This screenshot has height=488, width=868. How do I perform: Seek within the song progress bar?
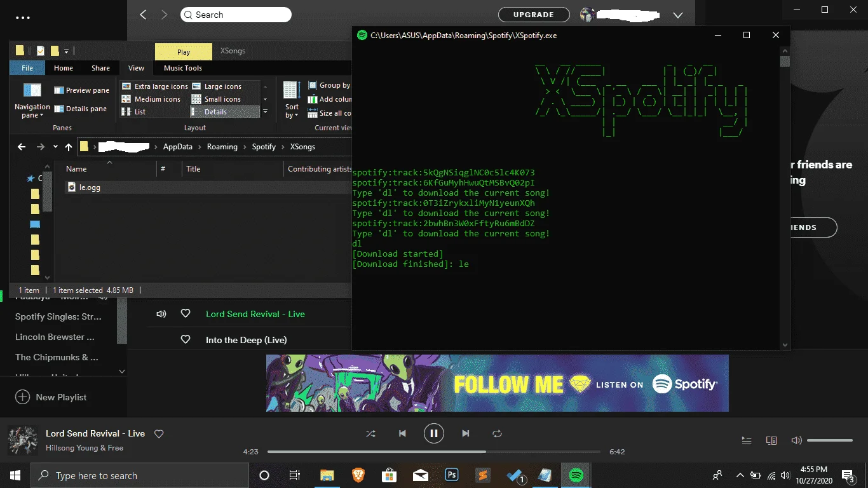coord(434,452)
